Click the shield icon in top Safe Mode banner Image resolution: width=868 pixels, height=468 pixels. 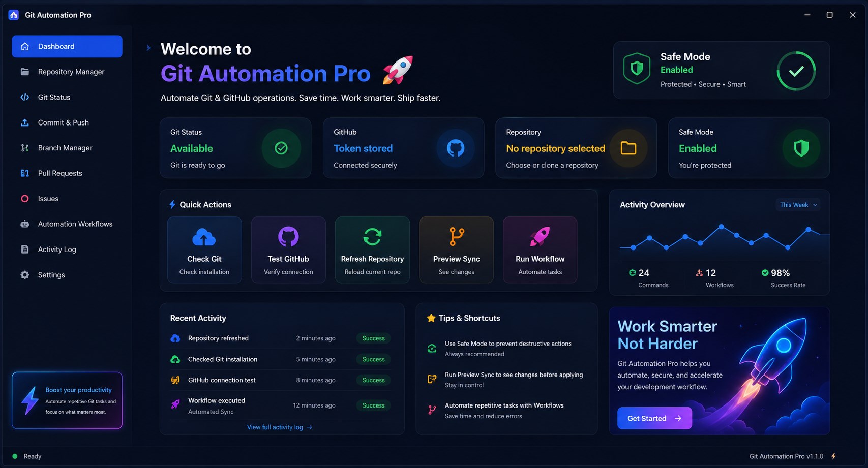point(637,68)
